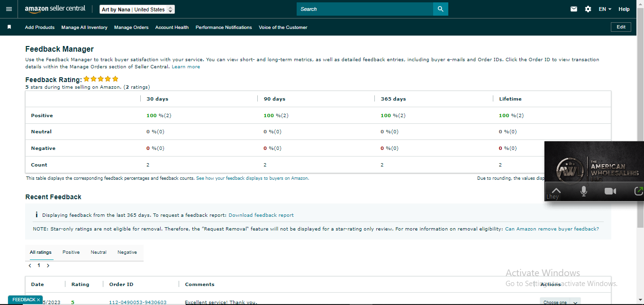Open Manage Orders

pos(131,28)
